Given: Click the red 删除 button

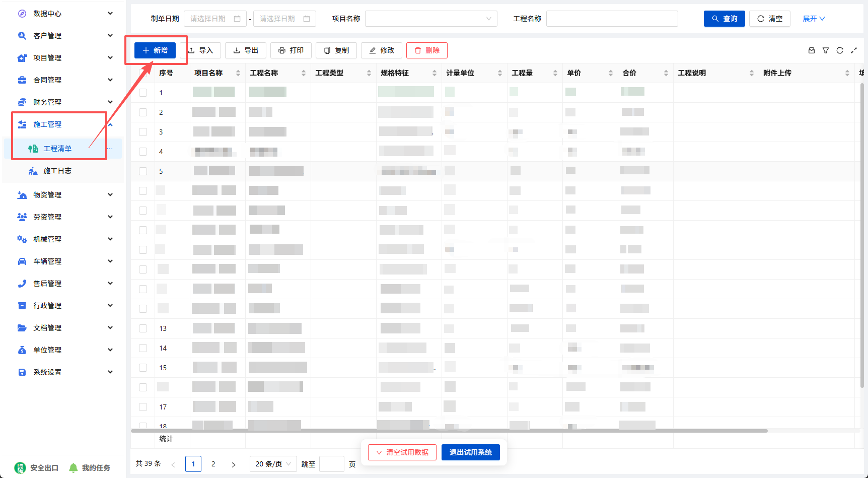Looking at the screenshot, I should point(427,50).
